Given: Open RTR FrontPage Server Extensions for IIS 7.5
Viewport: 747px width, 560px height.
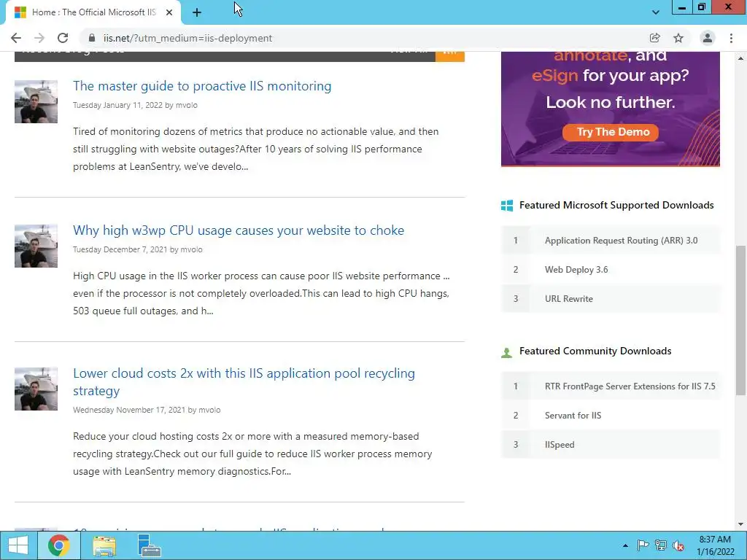Looking at the screenshot, I should (x=630, y=386).
